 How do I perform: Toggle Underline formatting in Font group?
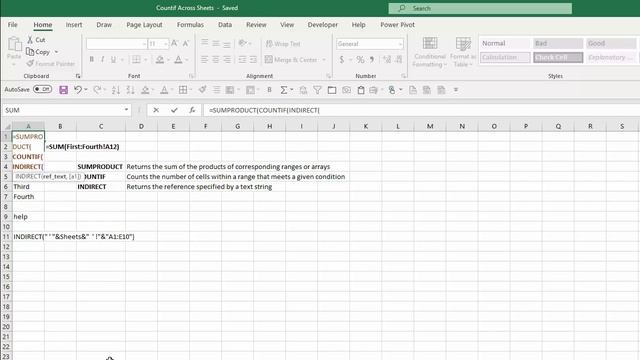click(x=113, y=60)
